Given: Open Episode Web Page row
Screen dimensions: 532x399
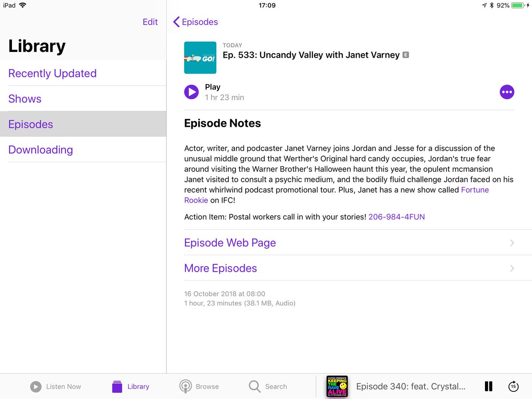Looking at the screenshot, I should click(358, 243).
